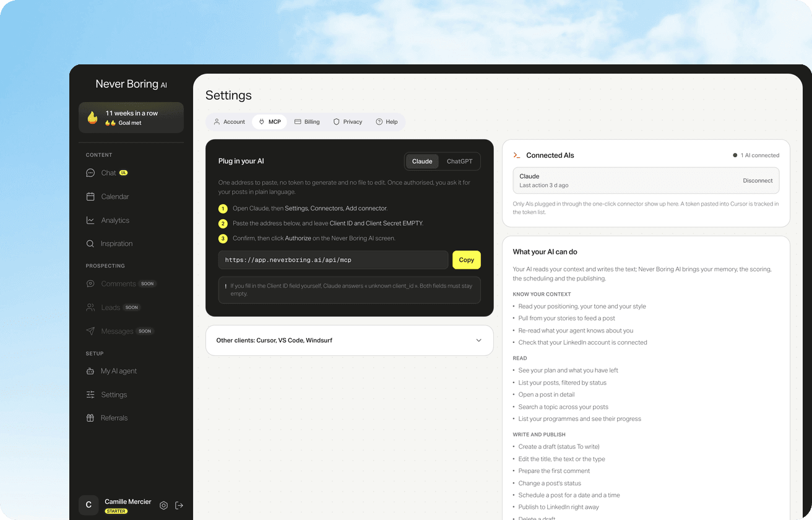Click the Never Boring AI logo
The height and width of the screenshot is (520, 812).
click(131, 84)
